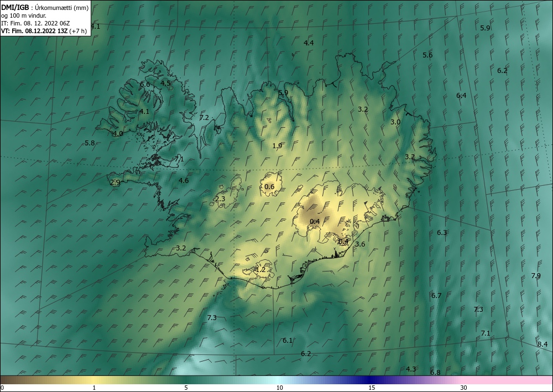
Task: Click the 6.1 value south of Iceland
Action: pos(288,341)
